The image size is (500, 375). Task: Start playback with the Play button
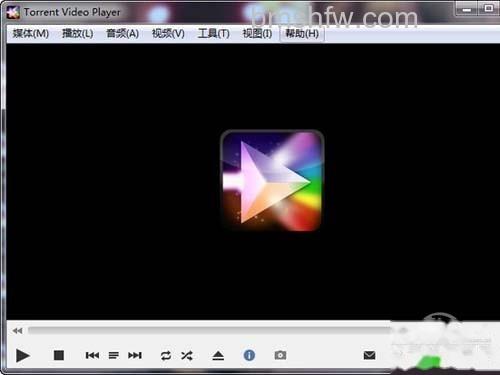(23, 356)
